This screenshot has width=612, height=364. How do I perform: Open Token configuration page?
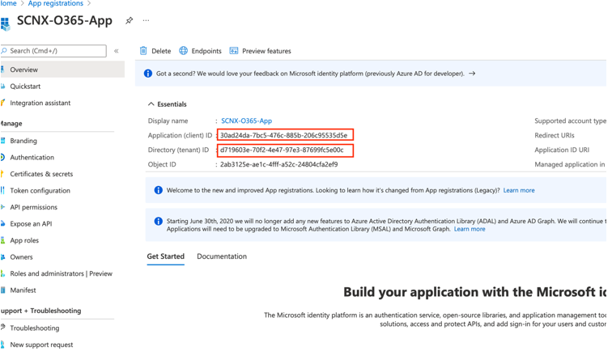click(x=40, y=191)
